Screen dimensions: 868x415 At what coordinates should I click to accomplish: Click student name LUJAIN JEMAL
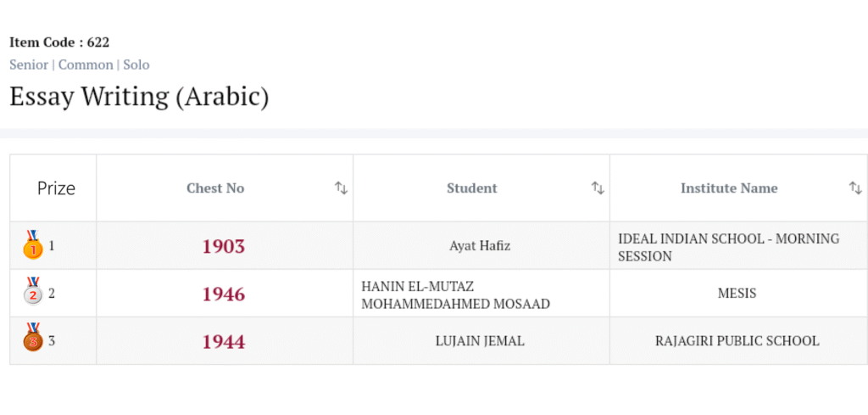pyautogui.click(x=480, y=341)
